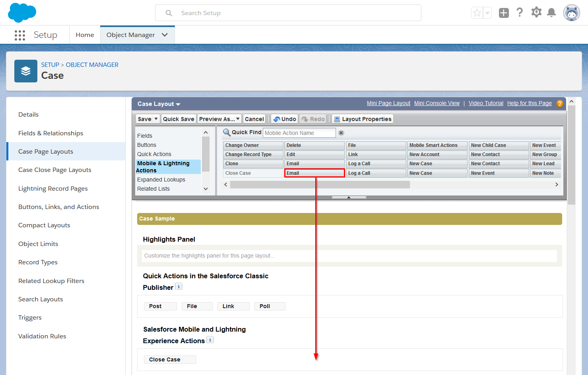Image resolution: width=588 pixels, height=375 pixels.
Task: Select the Delete action in palette
Action: pyautogui.click(x=314, y=145)
